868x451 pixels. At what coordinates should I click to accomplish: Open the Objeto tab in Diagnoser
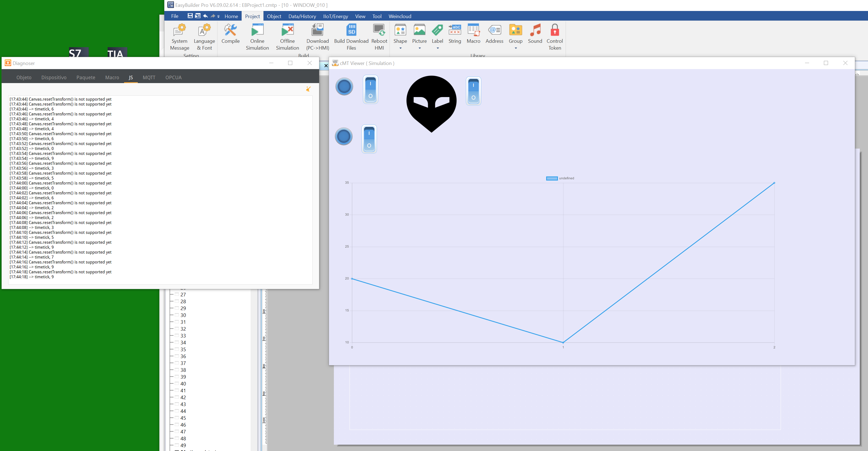pyautogui.click(x=24, y=77)
